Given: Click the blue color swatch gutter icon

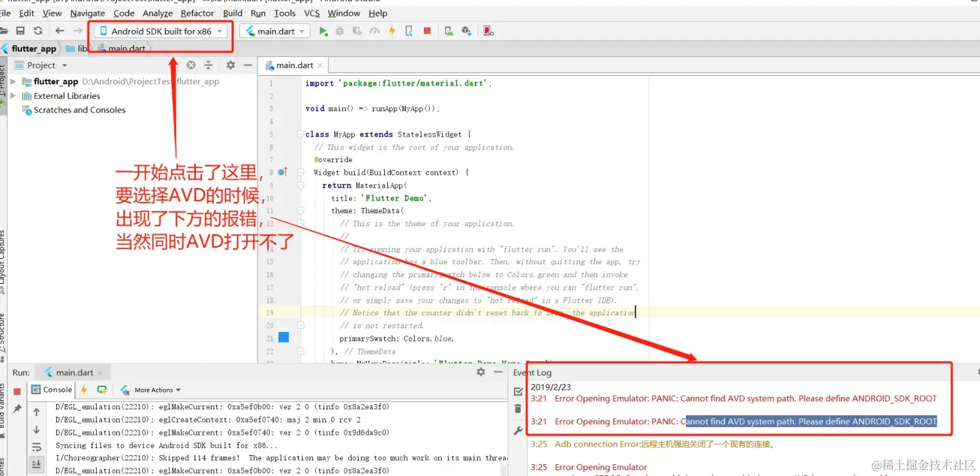Looking at the screenshot, I should tap(284, 337).
